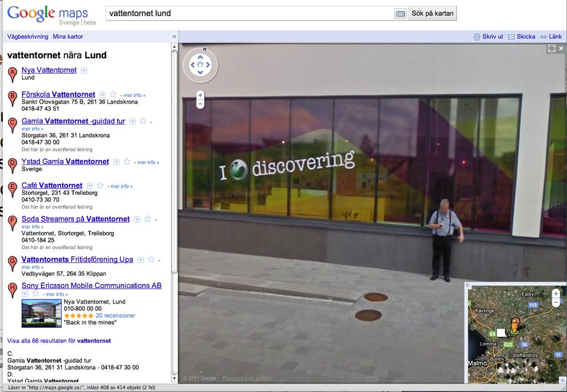Zoom out on the overview mini map
The height and width of the screenshot is (392, 567).
coord(556,302)
